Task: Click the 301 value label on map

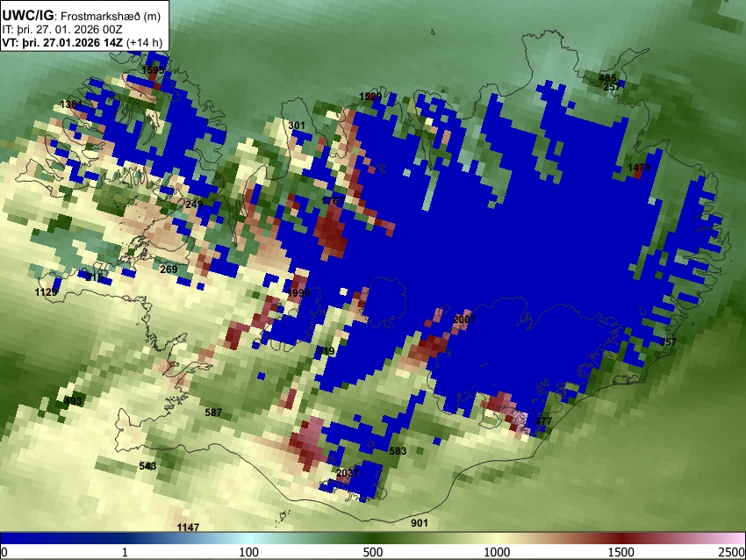Action: (x=297, y=126)
